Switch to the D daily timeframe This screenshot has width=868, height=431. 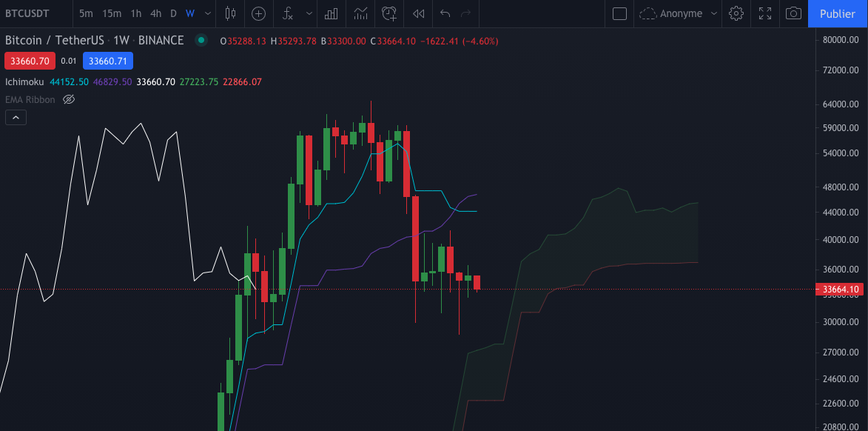click(x=172, y=13)
